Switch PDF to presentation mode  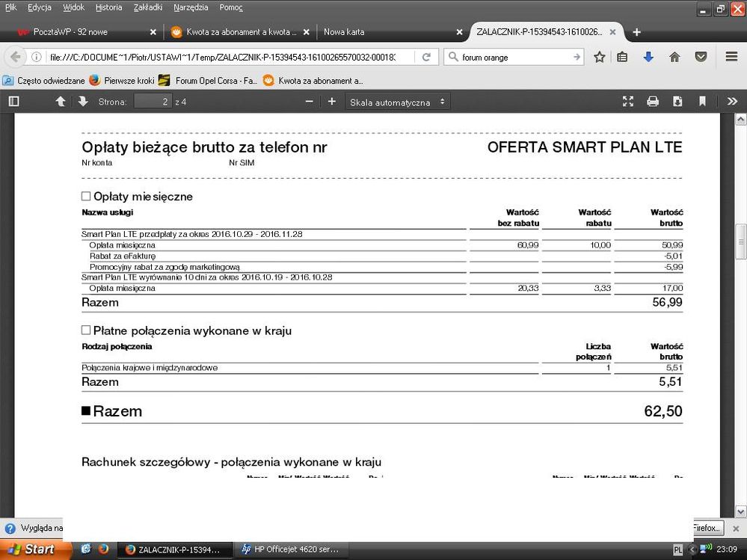(628, 102)
